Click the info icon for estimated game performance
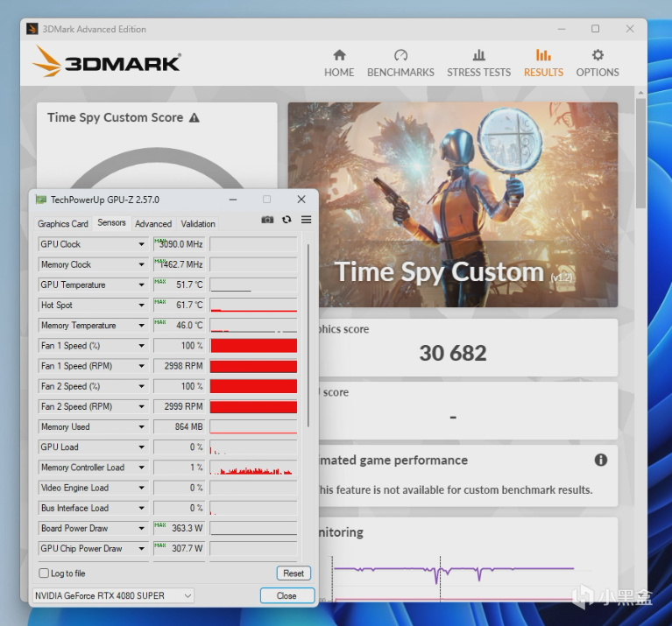 click(601, 460)
